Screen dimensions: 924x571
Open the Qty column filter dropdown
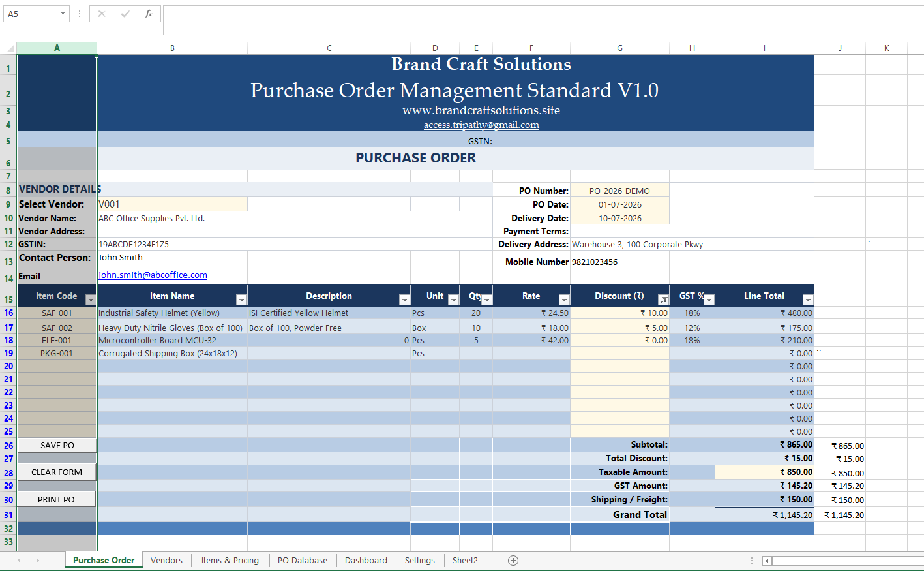coord(486,300)
